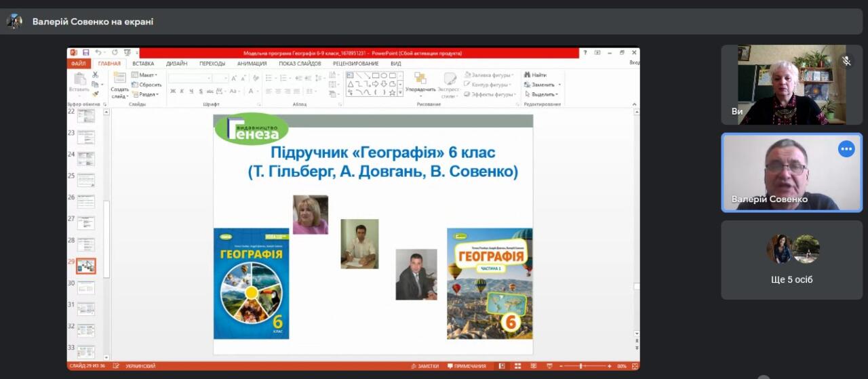Screen dimensions: 868x379
Task: Open Заливка фигуры shape fill
Action: point(489,75)
